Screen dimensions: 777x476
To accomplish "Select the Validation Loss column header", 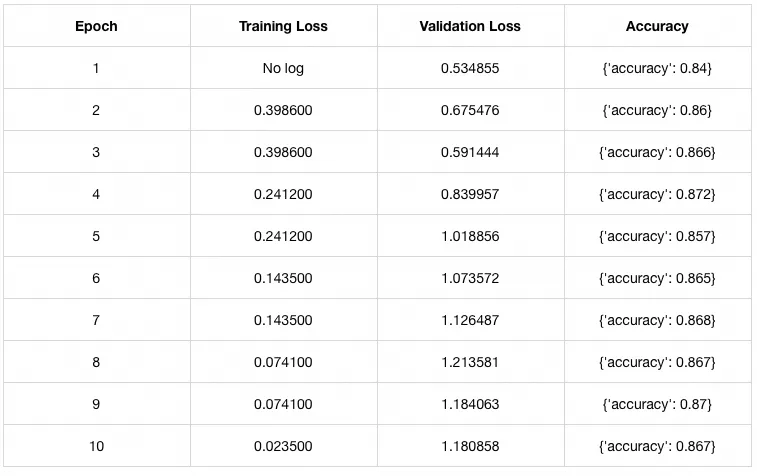I will (x=470, y=26).
